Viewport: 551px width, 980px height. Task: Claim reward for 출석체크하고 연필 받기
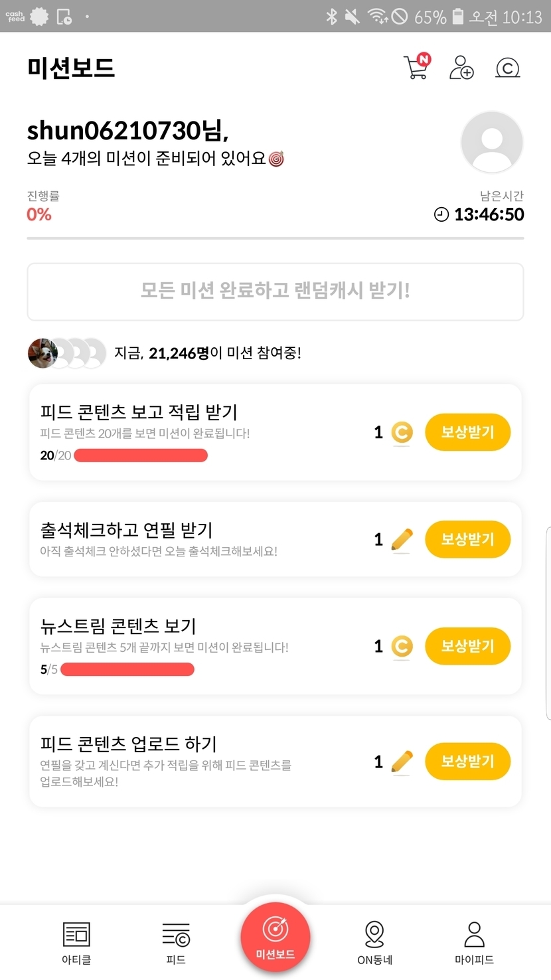tap(467, 539)
